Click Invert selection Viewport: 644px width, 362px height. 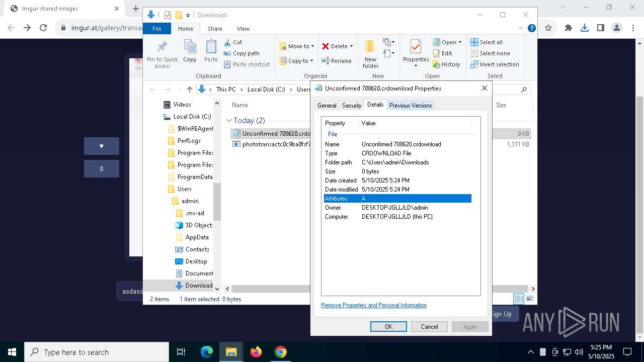[495, 64]
